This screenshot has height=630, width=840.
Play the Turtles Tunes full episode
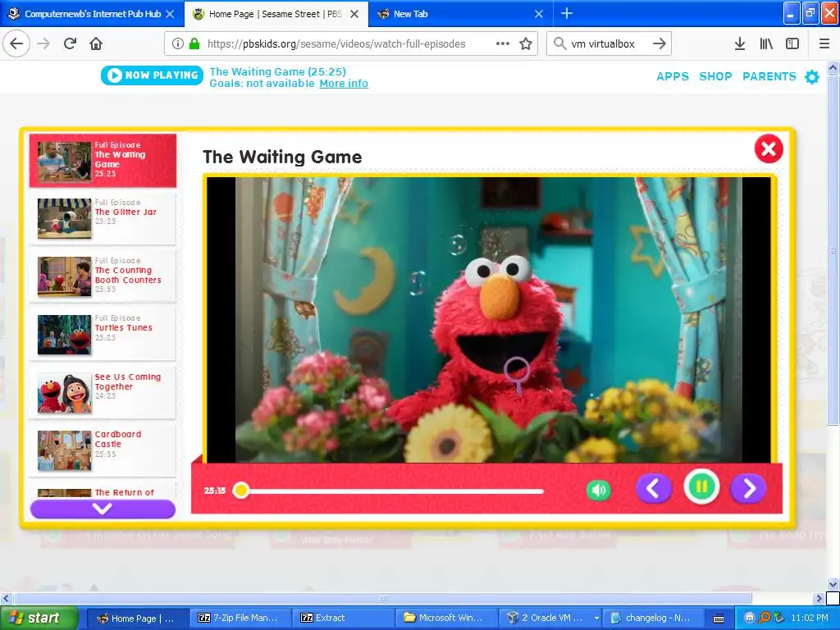tap(103, 334)
